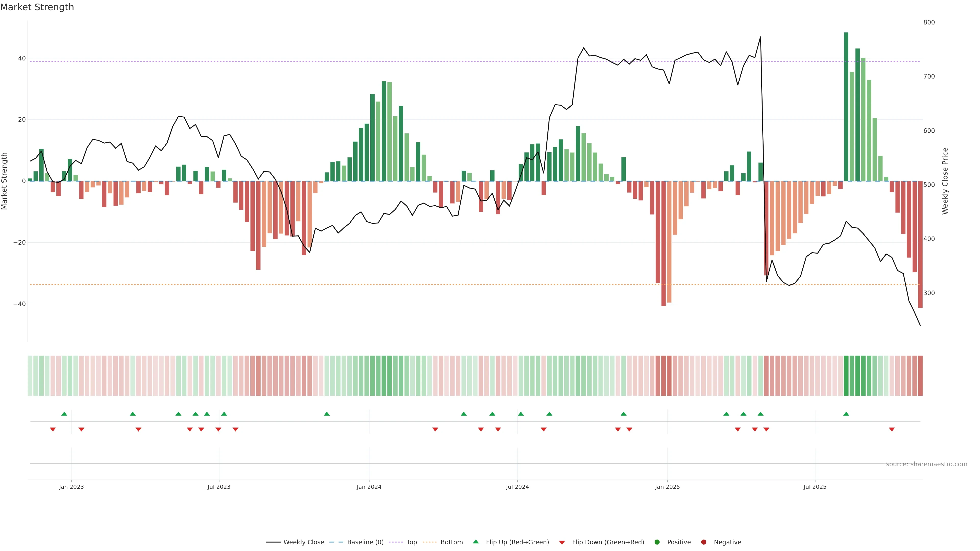Click red Flip Down triangle legend icon
The width and height of the screenshot is (980, 551).
coord(562,543)
